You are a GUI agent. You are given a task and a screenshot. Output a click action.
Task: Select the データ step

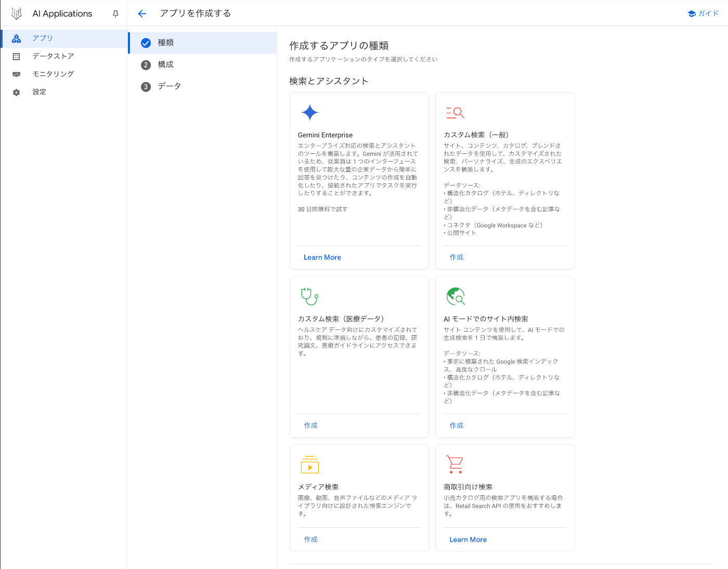coord(203,86)
